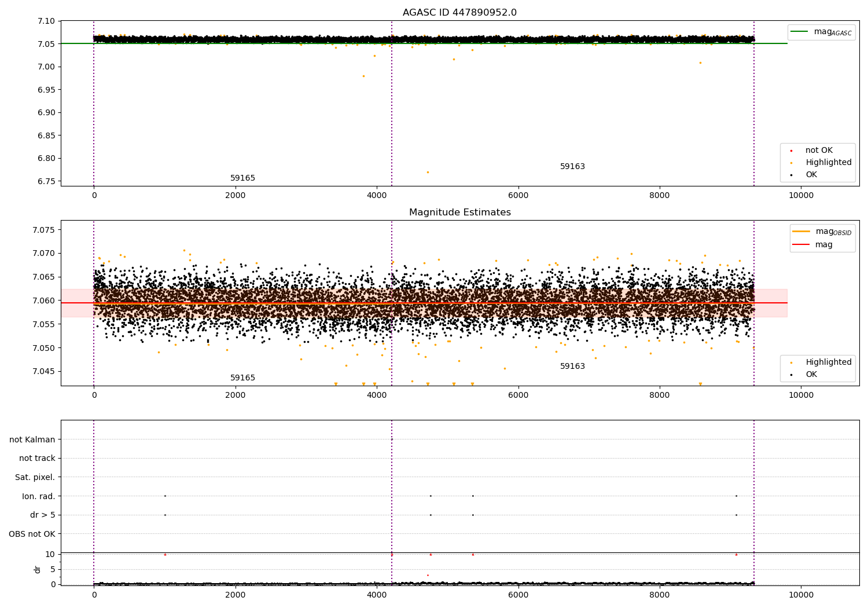868x608 pixels.
Task: Click the 'dr > 5' row label
Action: [43, 515]
